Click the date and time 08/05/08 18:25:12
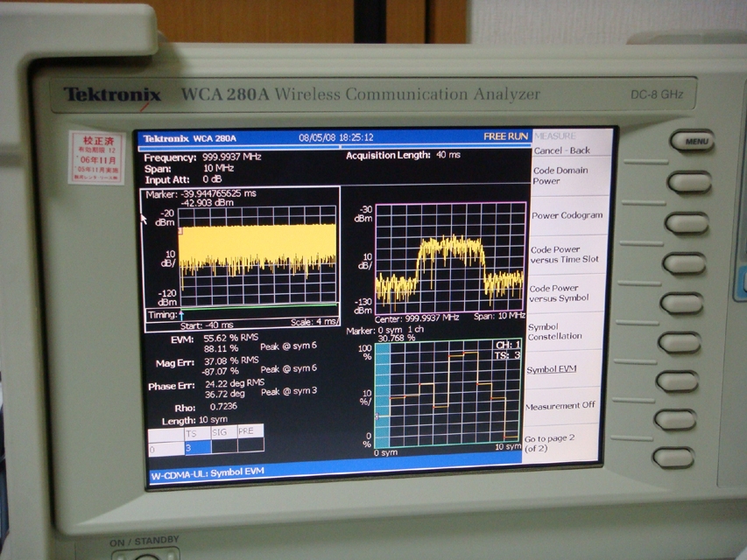Screen dimensions: 747x560 coord(336,137)
